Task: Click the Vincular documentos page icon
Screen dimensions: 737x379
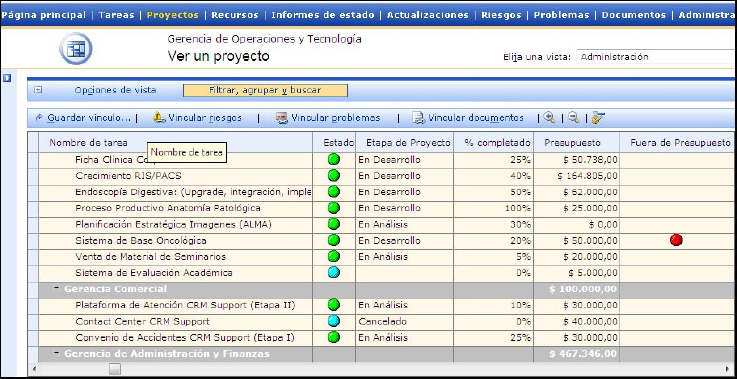Action: [418, 118]
